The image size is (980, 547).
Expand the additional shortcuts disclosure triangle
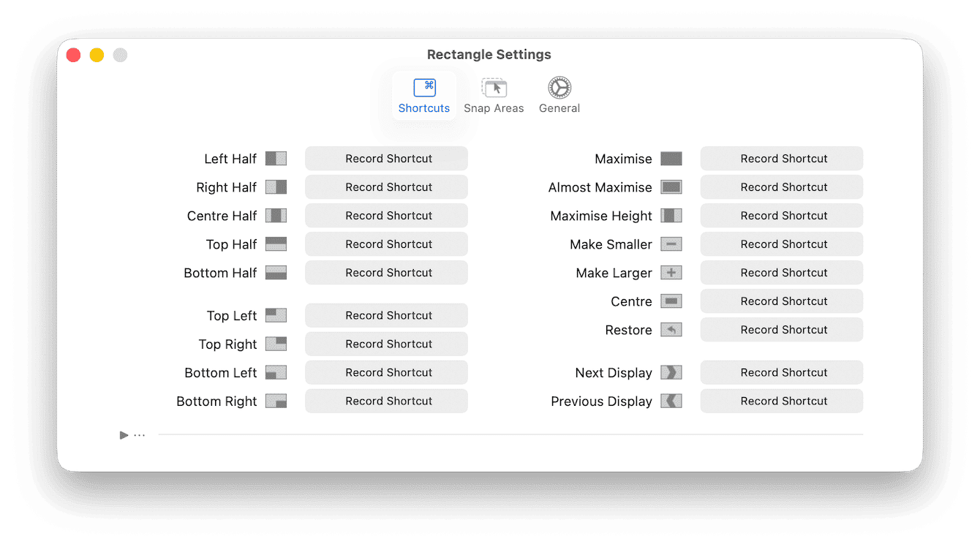tap(124, 435)
